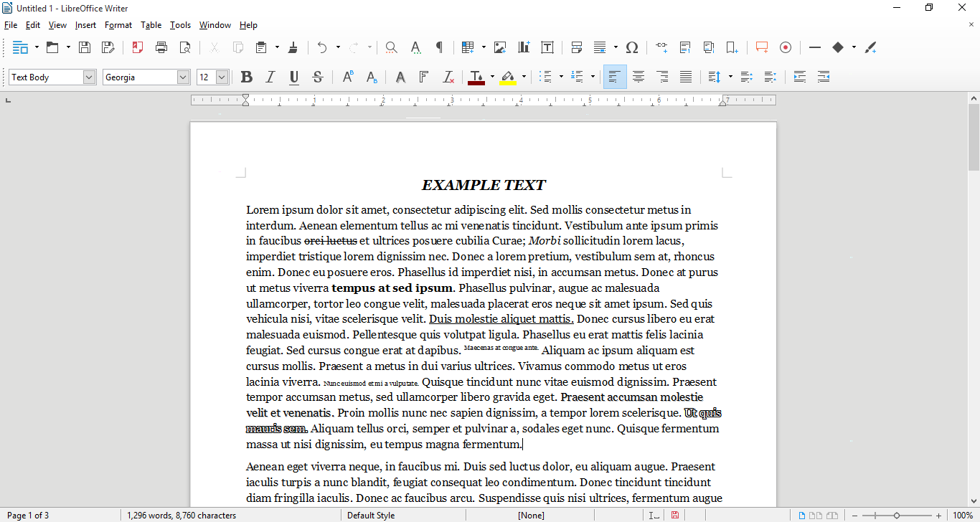The image size is (980, 522).
Task: Toggle bold formatting
Action: (247, 76)
